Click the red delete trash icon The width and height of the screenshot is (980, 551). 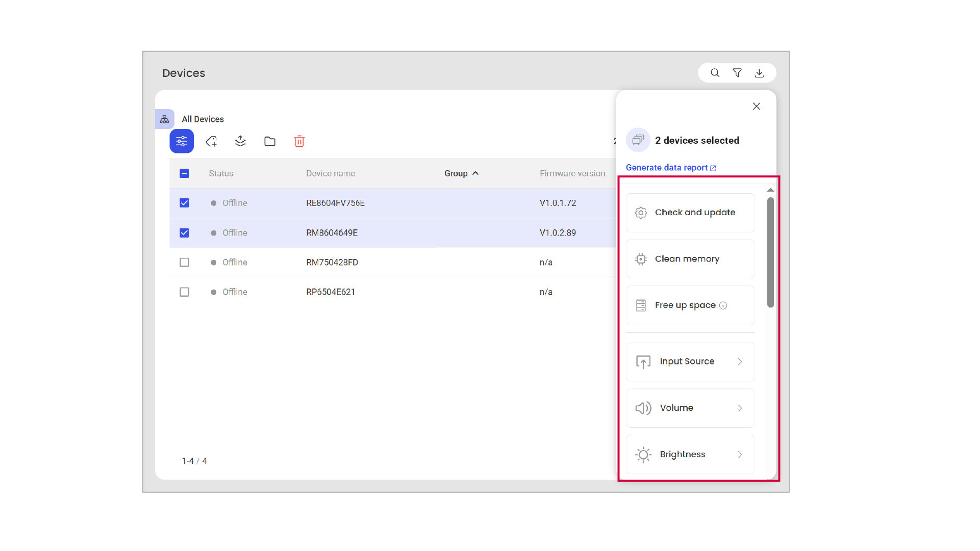pos(299,141)
